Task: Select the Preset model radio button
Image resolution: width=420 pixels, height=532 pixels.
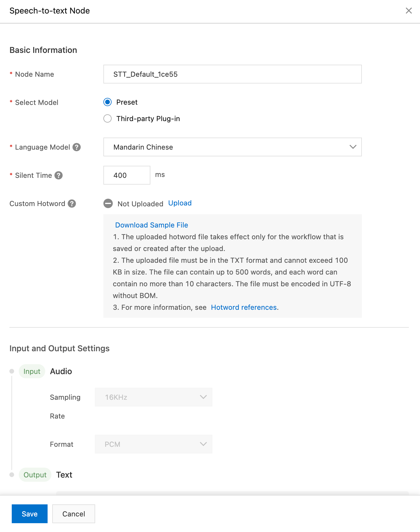Action: point(107,102)
